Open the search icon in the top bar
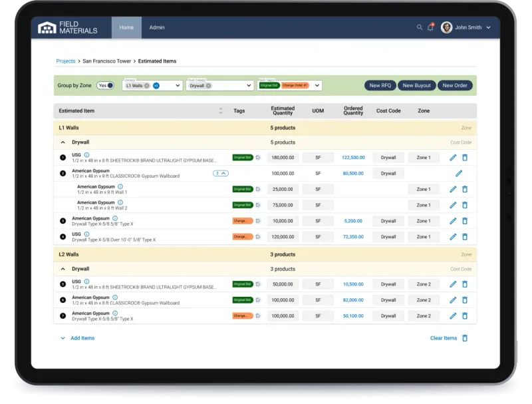The width and height of the screenshot is (532, 404). (x=420, y=27)
